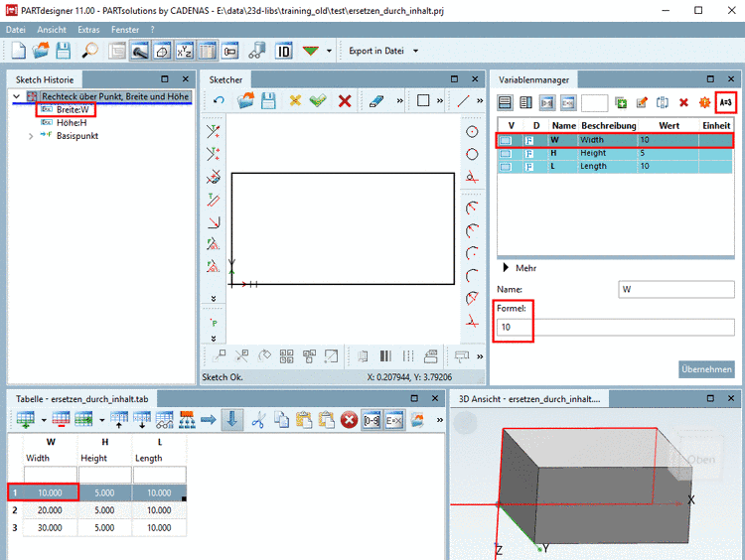Delete variable with red X in Variablenmanager
This screenshot has height=560, width=745.
683,102
